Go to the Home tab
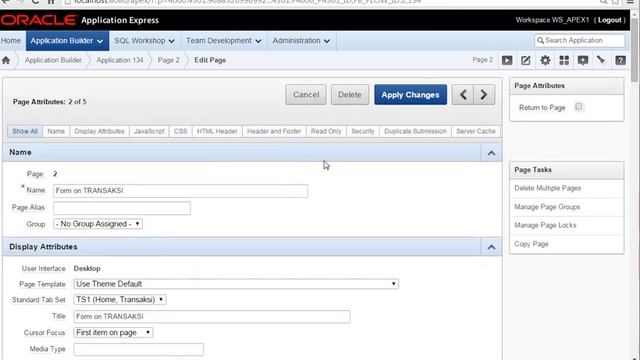 click(11, 41)
